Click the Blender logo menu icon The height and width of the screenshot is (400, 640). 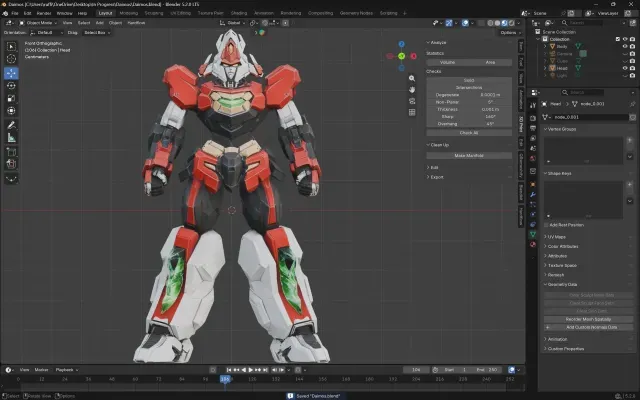point(5,13)
